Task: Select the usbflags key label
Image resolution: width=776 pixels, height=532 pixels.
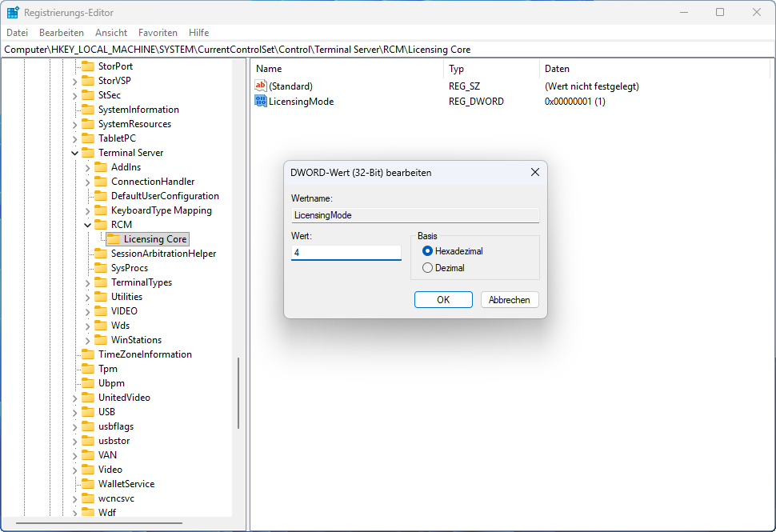Action: [x=116, y=426]
